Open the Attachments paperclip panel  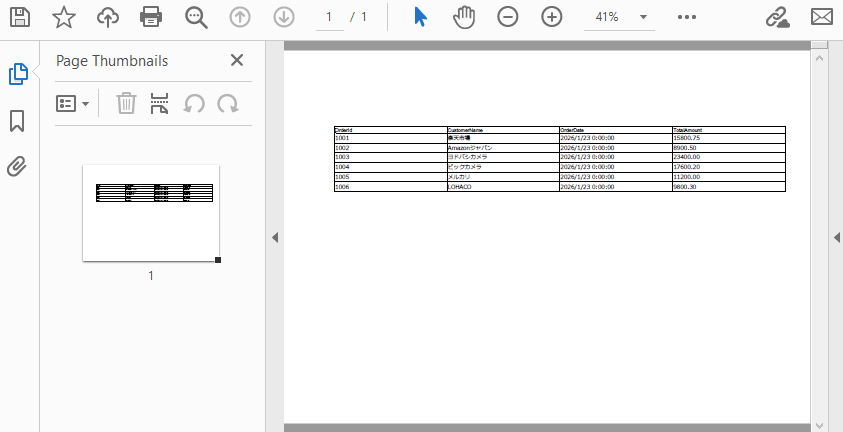pyautogui.click(x=17, y=167)
